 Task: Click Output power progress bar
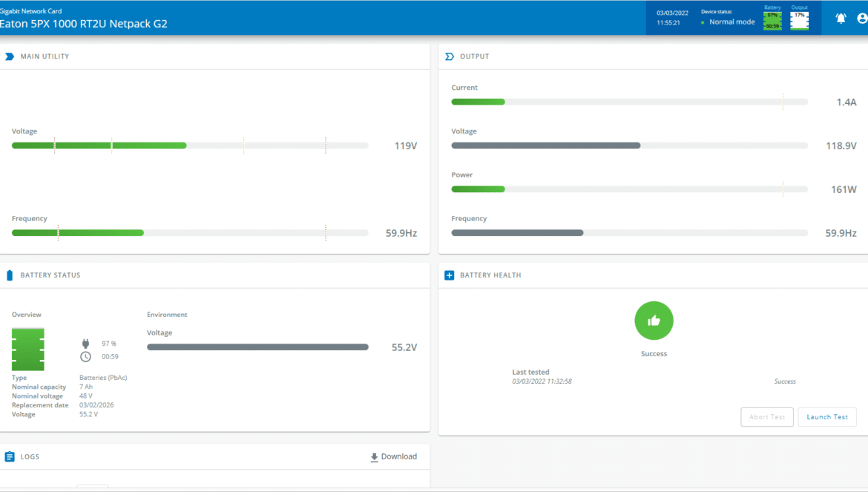[629, 189]
